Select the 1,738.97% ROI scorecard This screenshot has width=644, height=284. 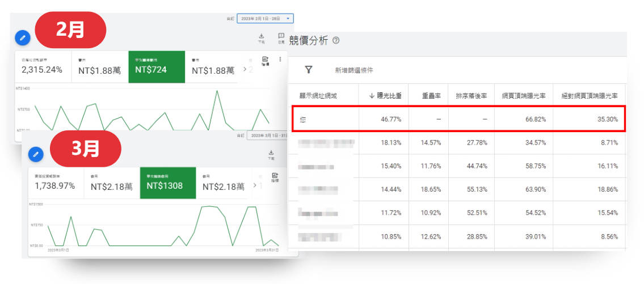pyautogui.click(x=56, y=183)
